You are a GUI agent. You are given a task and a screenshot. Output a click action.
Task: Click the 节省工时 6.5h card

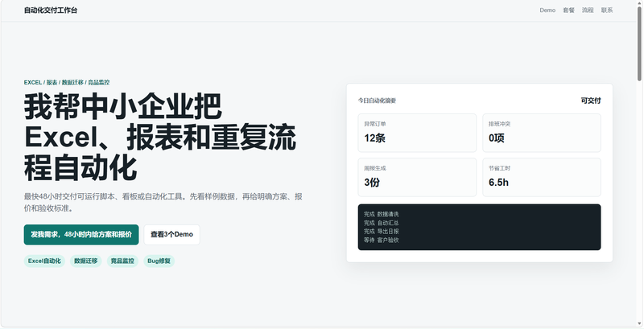coord(541,177)
